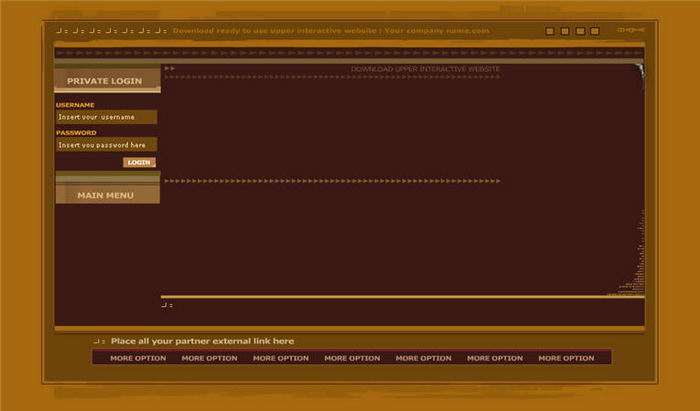700x411 pixels.
Task: Click the double-arrow icon atop the content panel
Action: tap(169, 69)
